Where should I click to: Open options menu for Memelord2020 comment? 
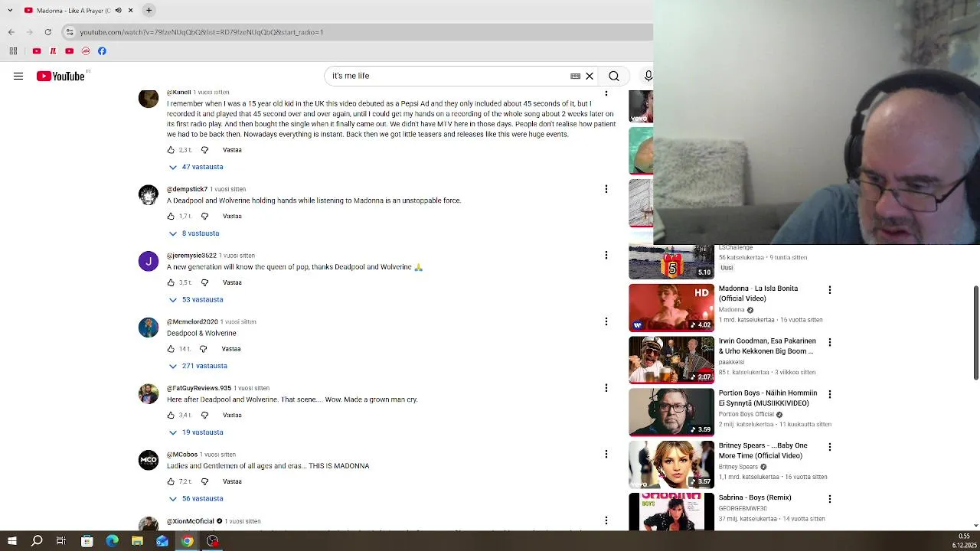pos(606,321)
